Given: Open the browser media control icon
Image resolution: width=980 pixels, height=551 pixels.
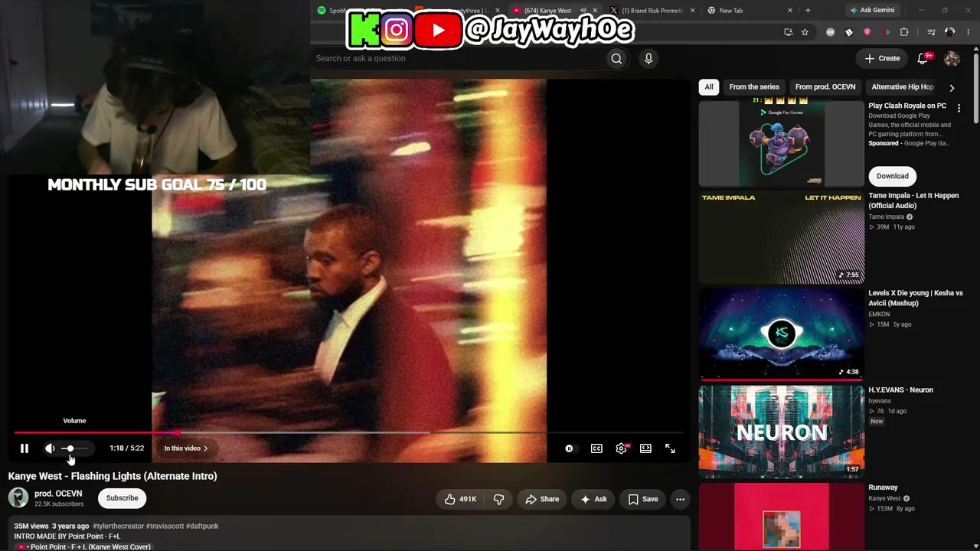Looking at the screenshot, I should pos(931,32).
